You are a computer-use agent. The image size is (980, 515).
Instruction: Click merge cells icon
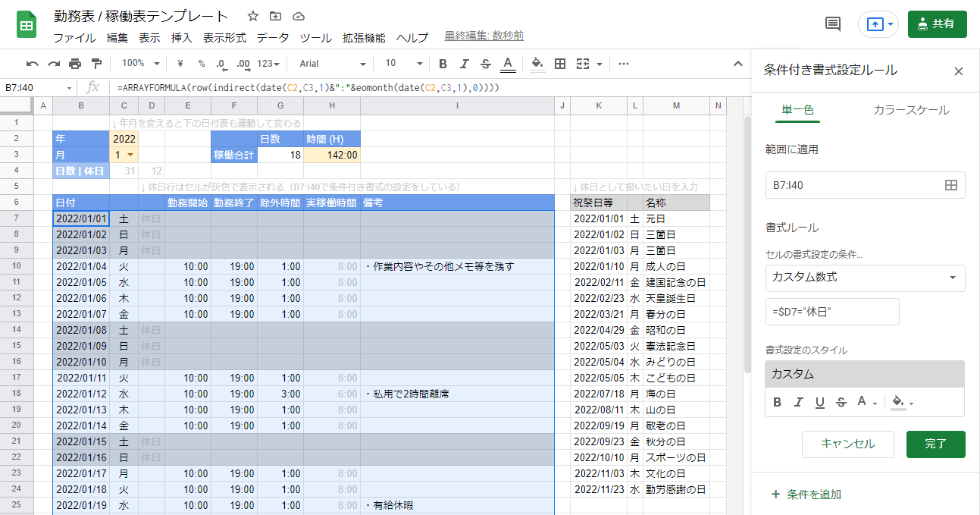coord(583,64)
